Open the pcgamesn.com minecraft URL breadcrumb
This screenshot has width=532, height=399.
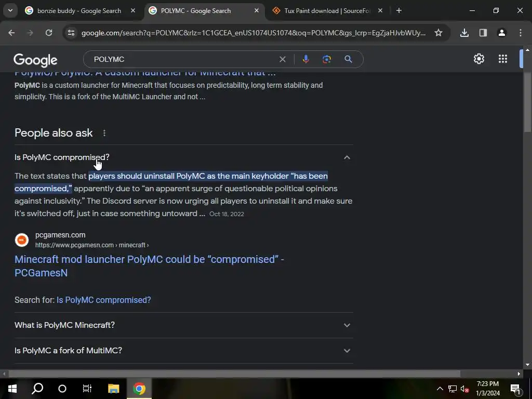[x=92, y=245]
